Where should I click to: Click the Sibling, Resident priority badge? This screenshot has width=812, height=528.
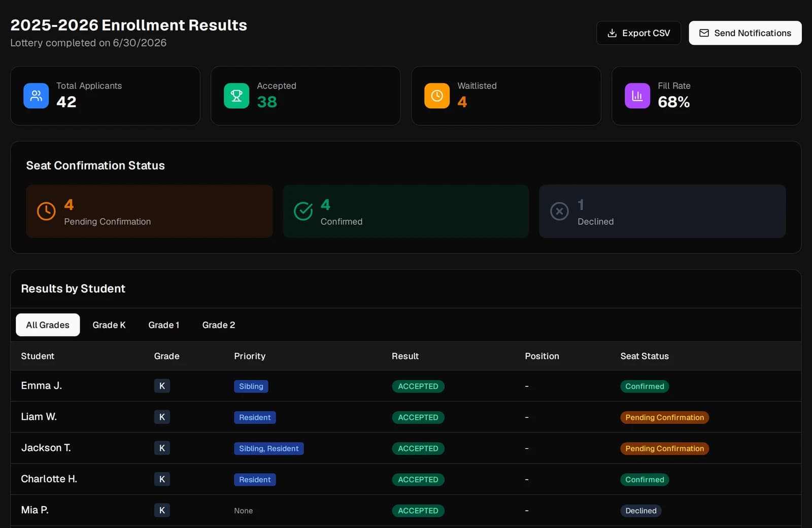tap(269, 448)
